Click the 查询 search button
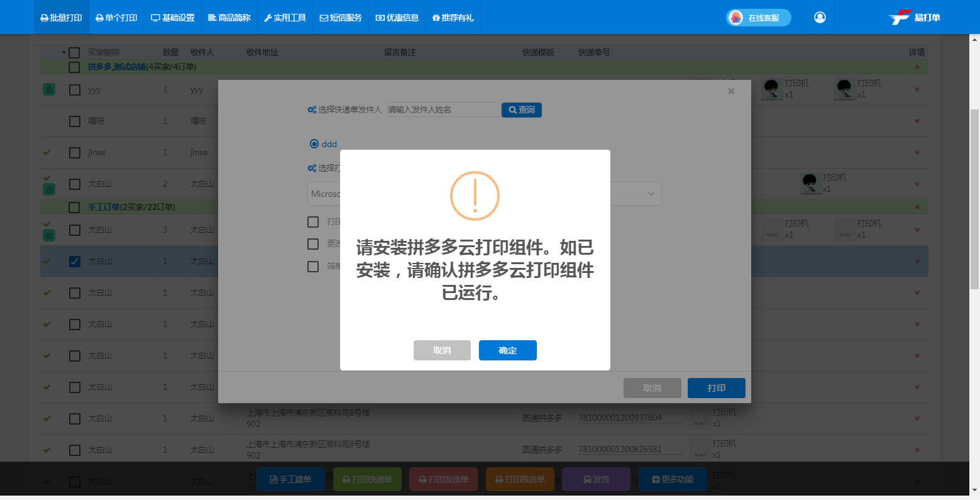Screen dimensions: 980x500 [x=522, y=110]
